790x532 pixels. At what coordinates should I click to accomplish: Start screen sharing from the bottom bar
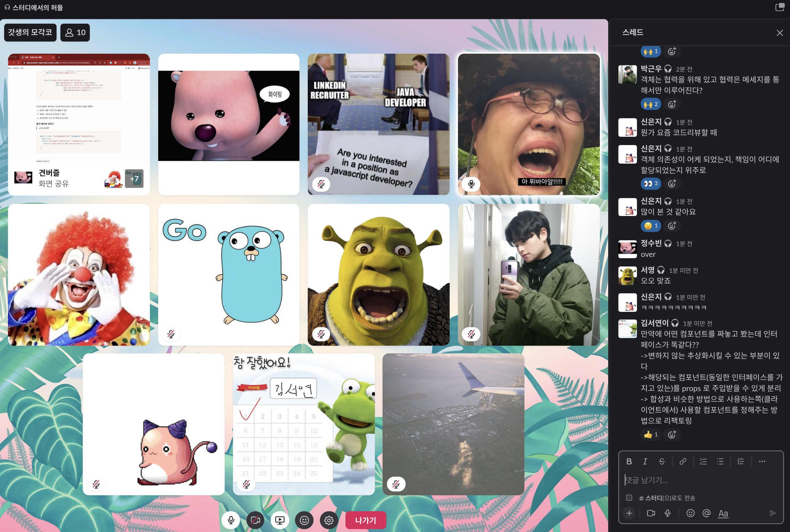coord(280,520)
